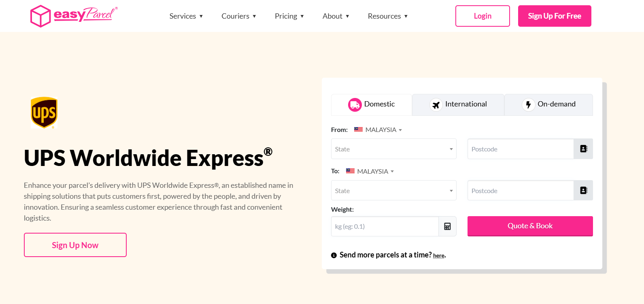Focus the From Postcode input field
This screenshot has height=304, width=644.
click(x=521, y=149)
